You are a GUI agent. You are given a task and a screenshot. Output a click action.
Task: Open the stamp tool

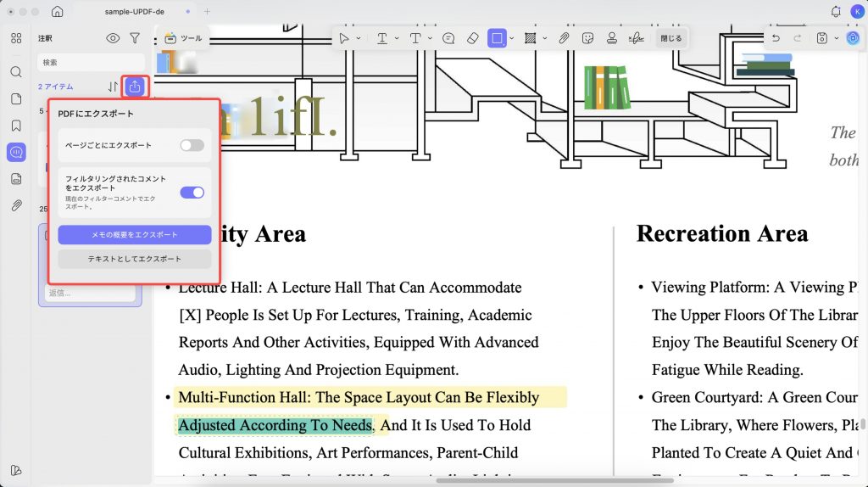[x=612, y=38]
